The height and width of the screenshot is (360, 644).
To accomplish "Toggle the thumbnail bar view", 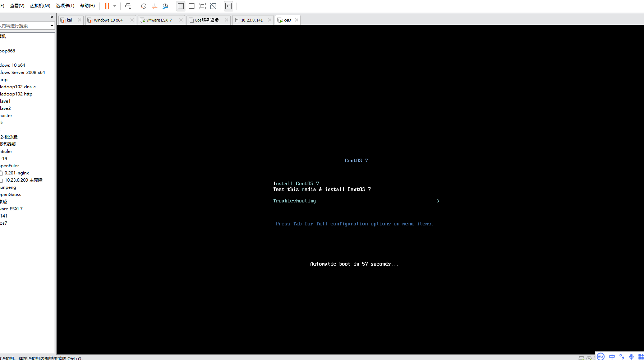I will coord(192,6).
